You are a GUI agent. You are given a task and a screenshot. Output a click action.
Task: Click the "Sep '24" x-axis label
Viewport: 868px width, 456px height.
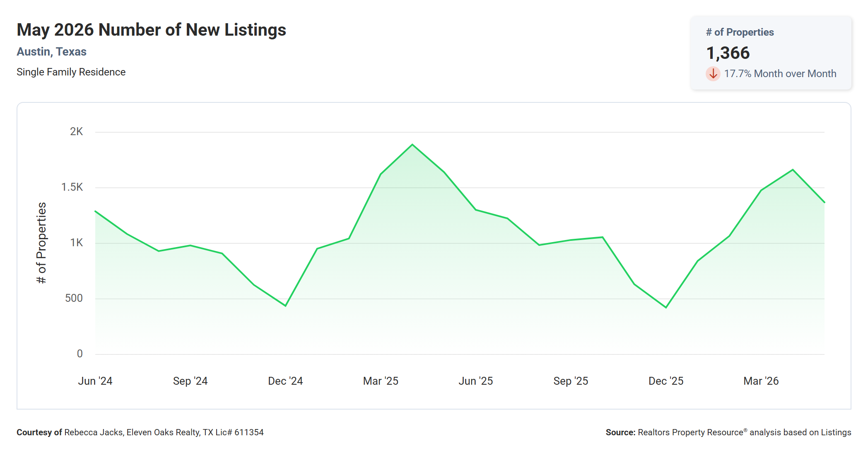[x=190, y=381]
